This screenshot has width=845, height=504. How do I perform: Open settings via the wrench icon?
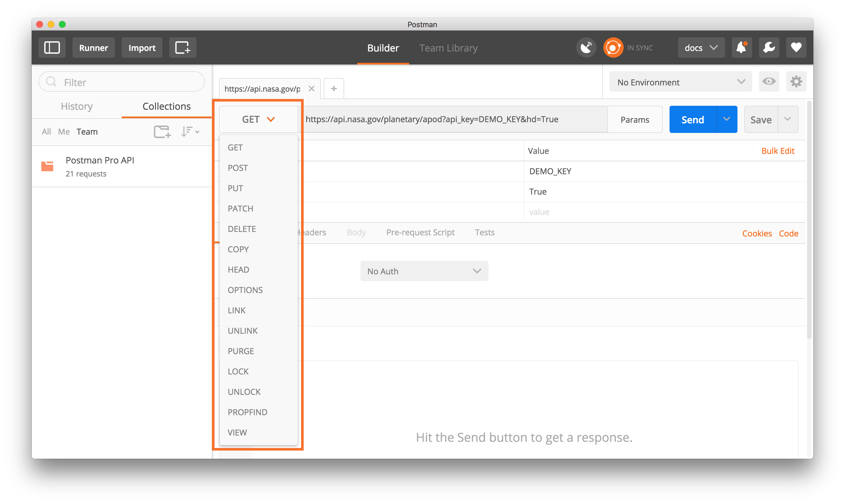[769, 48]
